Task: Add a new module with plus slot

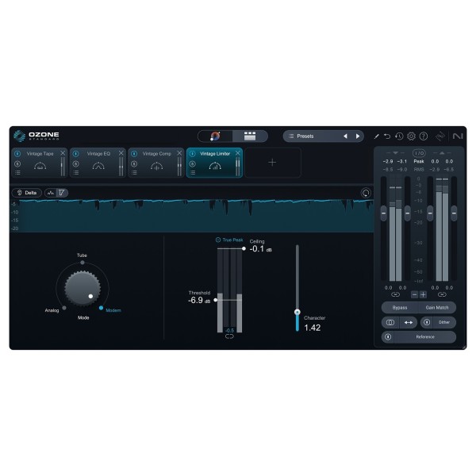Action: tap(273, 163)
